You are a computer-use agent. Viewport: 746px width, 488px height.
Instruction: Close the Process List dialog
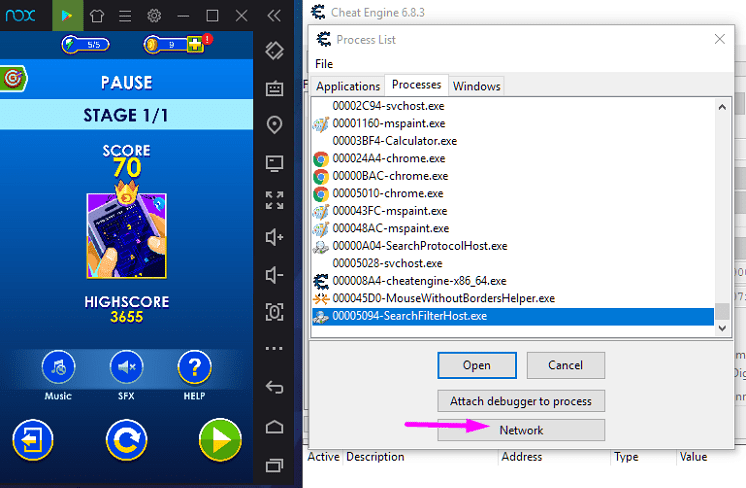(x=720, y=39)
